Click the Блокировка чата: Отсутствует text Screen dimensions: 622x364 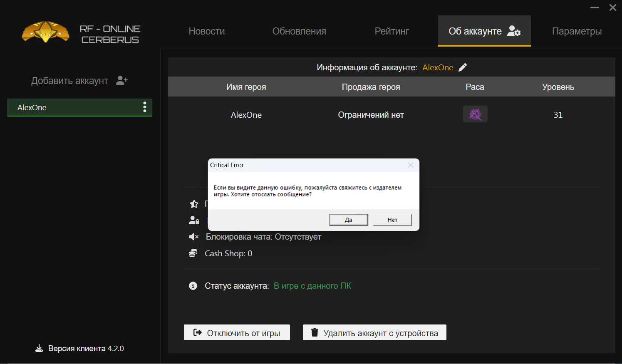[263, 237]
